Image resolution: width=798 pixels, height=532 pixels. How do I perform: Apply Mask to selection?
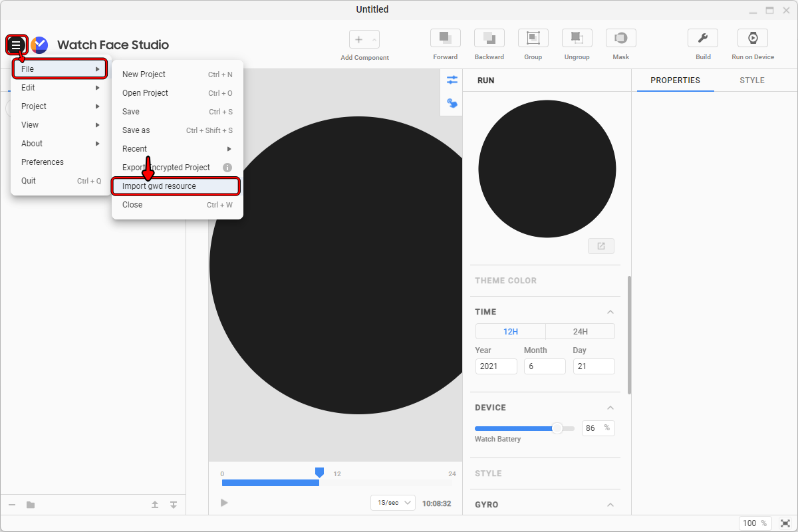[x=621, y=38]
